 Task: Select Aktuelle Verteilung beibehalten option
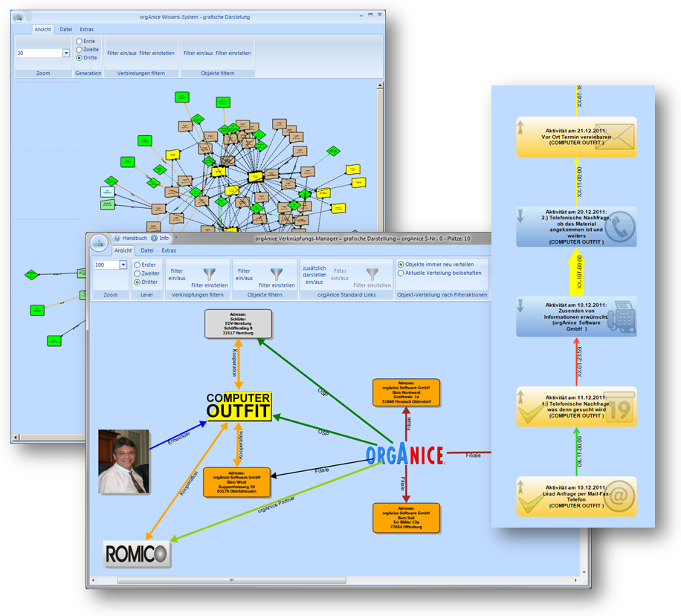pos(401,273)
